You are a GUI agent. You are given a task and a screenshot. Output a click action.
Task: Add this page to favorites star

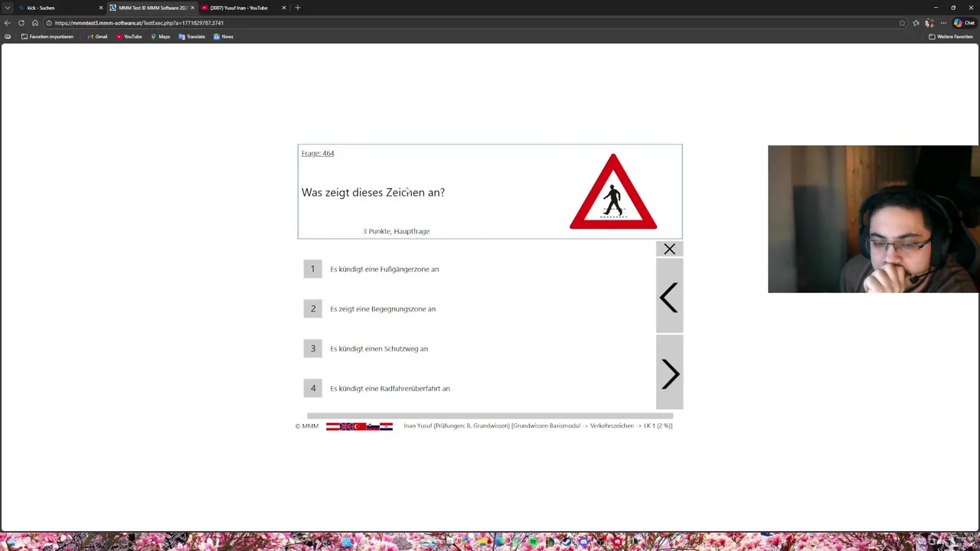click(902, 23)
